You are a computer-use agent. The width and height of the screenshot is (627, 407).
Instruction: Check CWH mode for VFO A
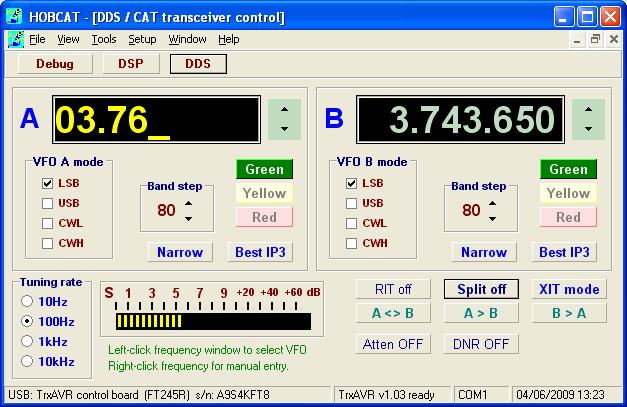48,243
